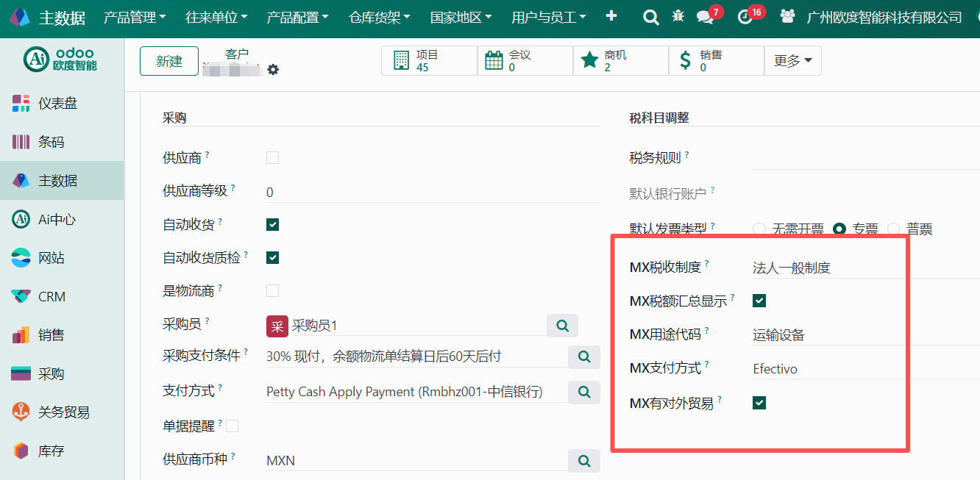Click the 支付方式 search magnifier button
The image size is (980, 480).
coord(584,392)
